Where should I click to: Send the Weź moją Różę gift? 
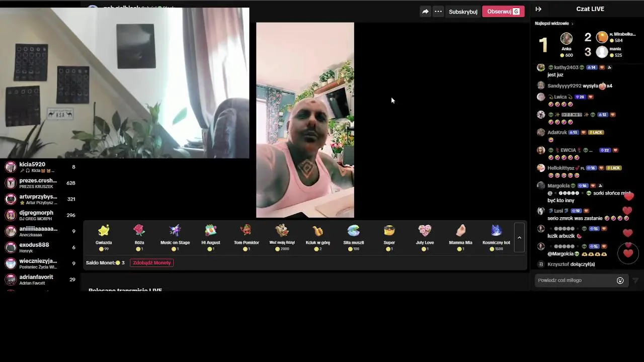(282, 237)
